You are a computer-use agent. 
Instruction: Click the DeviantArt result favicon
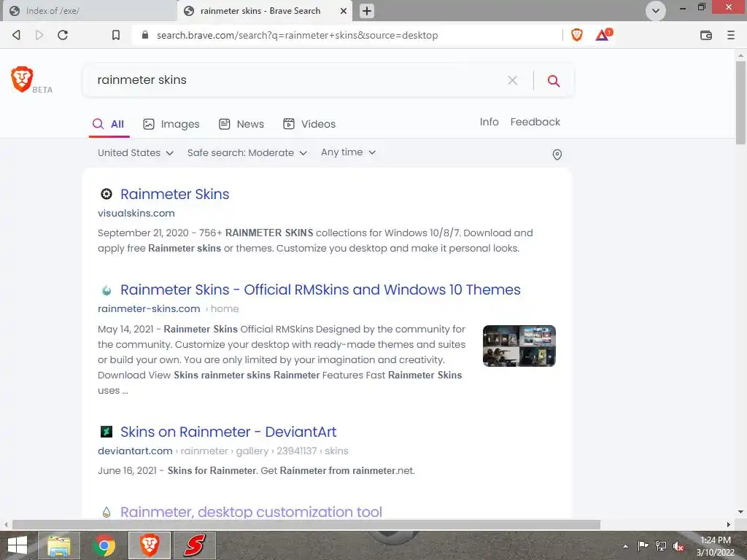107,432
